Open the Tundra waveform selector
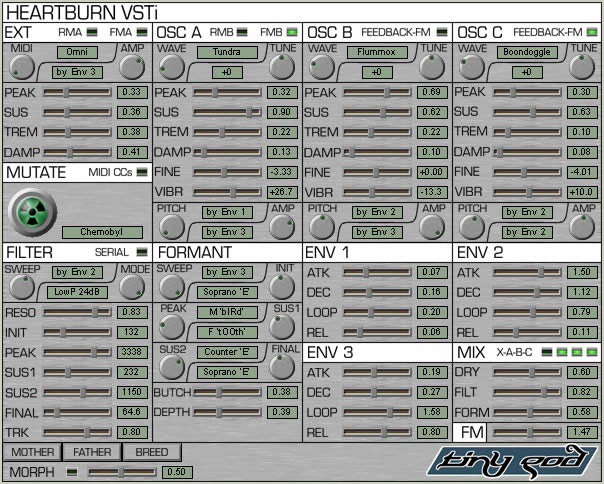This screenshot has height=484, width=604. tap(227, 52)
